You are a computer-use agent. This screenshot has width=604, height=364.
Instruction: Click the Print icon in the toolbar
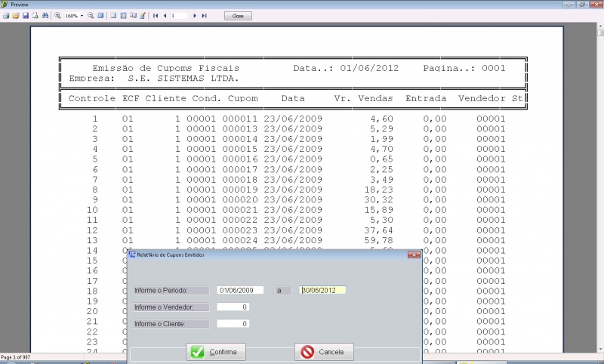(x=6, y=15)
